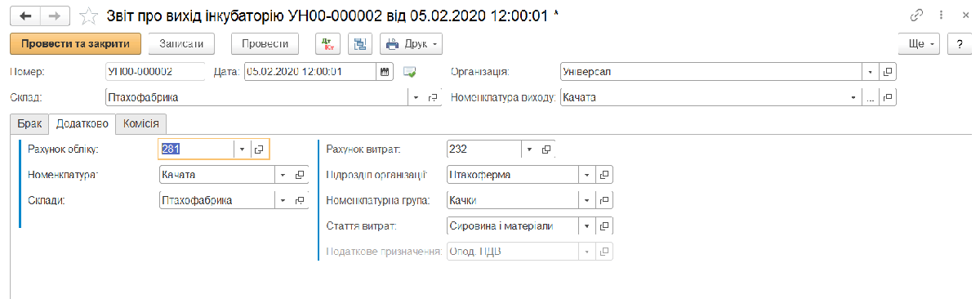Open the Організація Універсал item

[889, 72]
